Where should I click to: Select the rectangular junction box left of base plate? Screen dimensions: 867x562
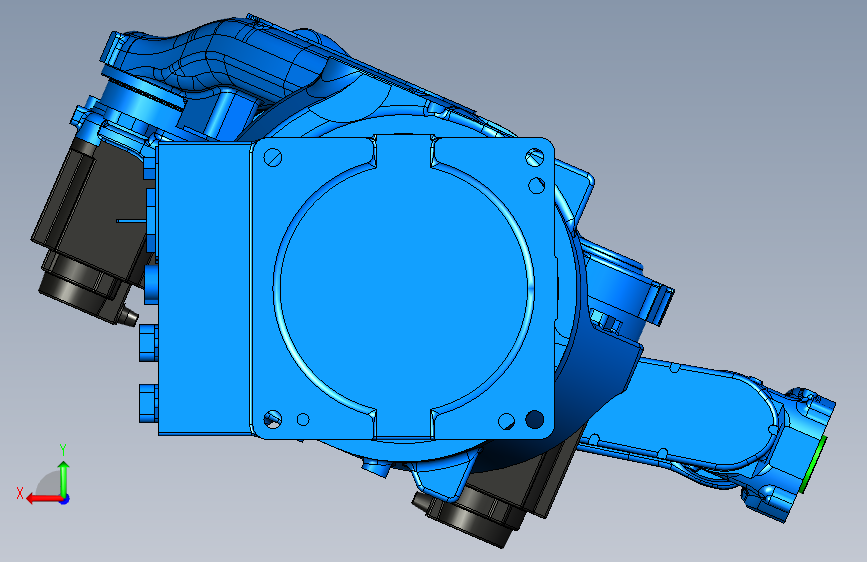point(203,289)
